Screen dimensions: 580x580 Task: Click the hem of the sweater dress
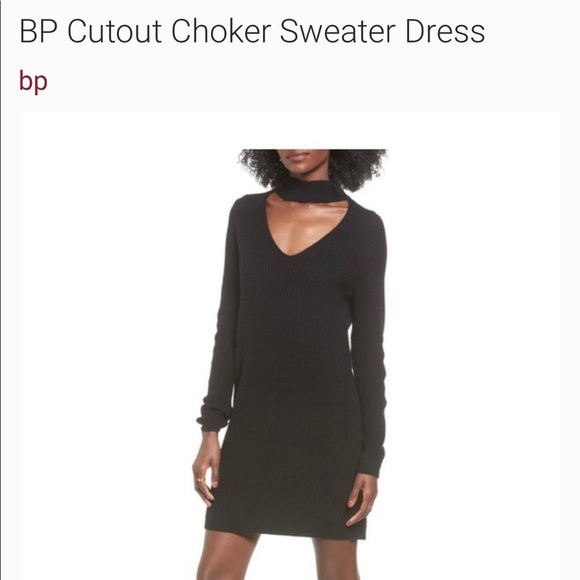(285, 530)
